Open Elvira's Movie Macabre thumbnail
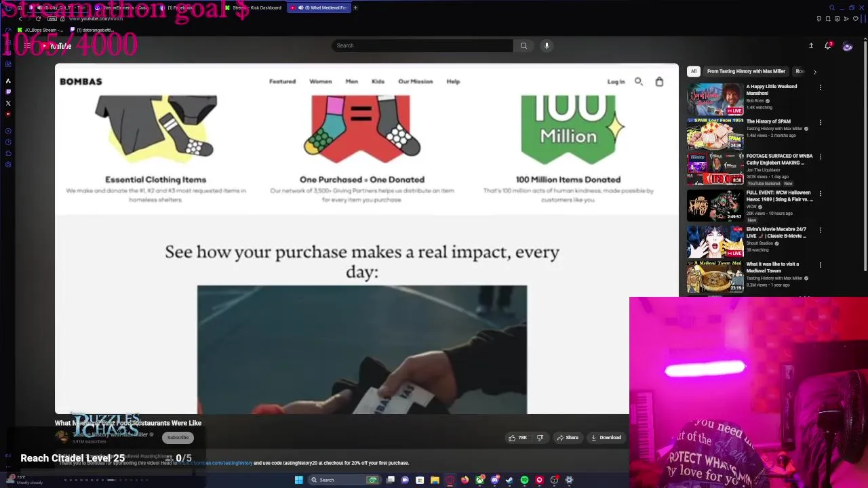Image resolution: width=868 pixels, height=488 pixels. [x=715, y=241]
